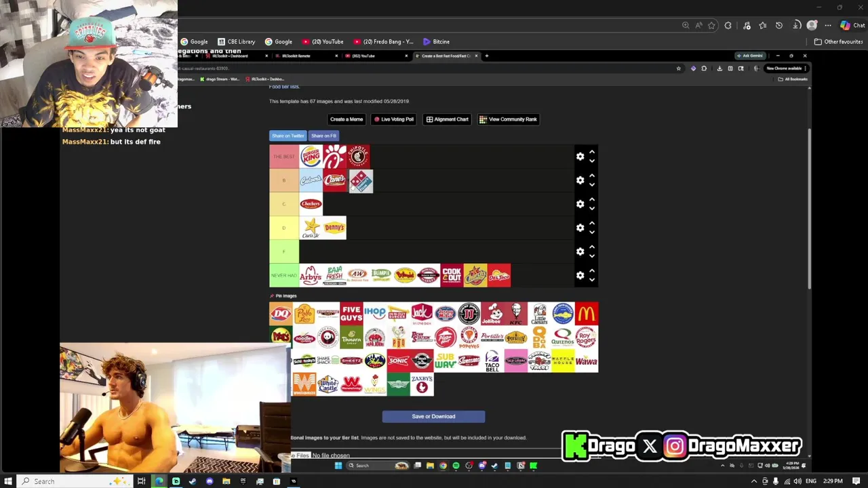This screenshot has width=868, height=488.
Task: Click the Domino's logo in B tier
Action: (x=361, y=181)
